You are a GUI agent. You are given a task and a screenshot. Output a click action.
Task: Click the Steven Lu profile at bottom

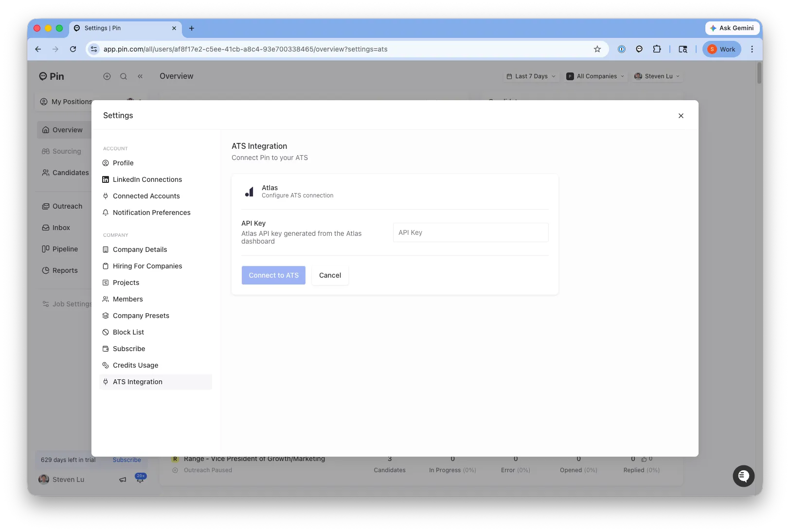pyautogui.click(x=62, y=479)
